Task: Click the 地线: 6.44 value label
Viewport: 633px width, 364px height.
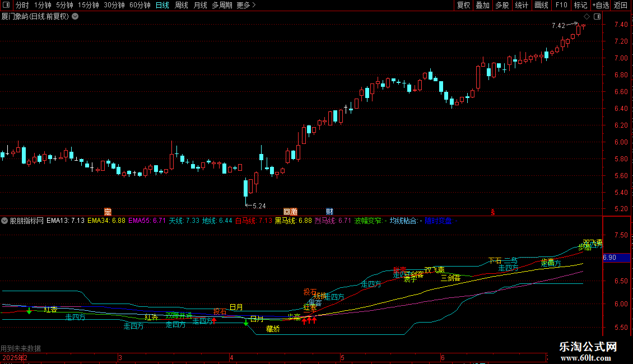Action: coord(217,221)
